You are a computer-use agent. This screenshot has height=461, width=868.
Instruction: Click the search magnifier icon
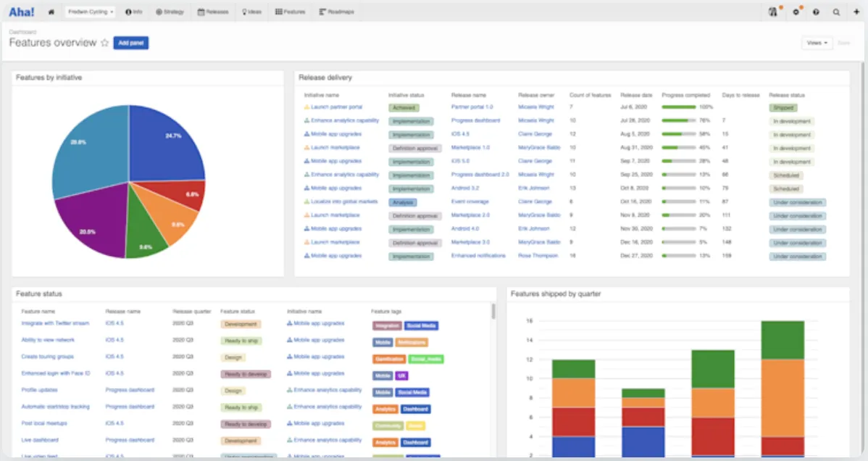(x=836, y=12)
